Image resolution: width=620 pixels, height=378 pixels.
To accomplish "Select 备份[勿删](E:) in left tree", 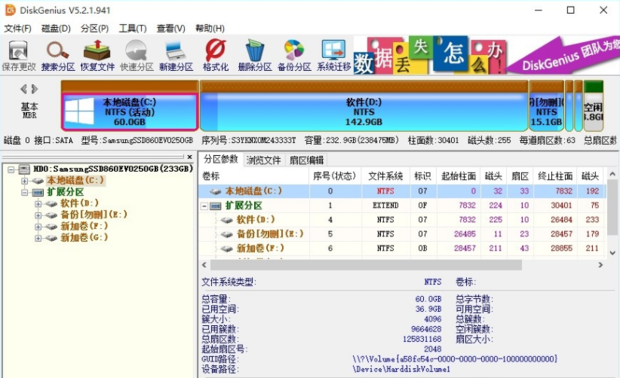I will (94, 215).
